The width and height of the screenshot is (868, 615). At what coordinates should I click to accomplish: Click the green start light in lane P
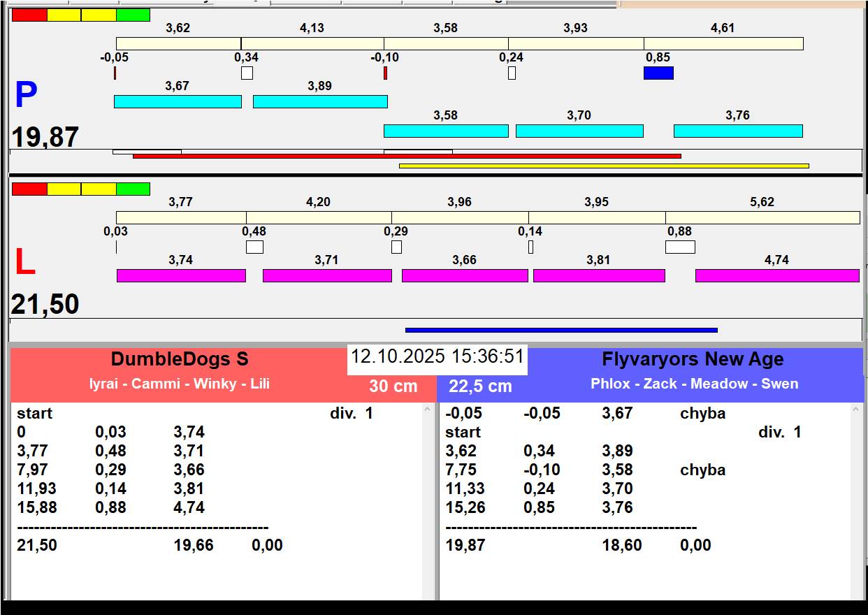(133, 15)
